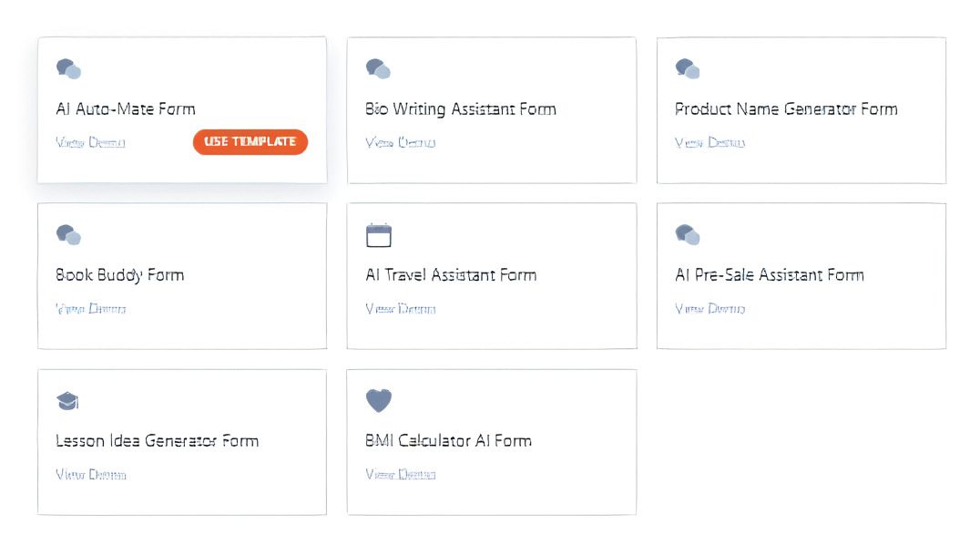Click the AI Pre-Sale Assistant chat icon
Screen dimensions: 980x556
(x=689, y=234)
